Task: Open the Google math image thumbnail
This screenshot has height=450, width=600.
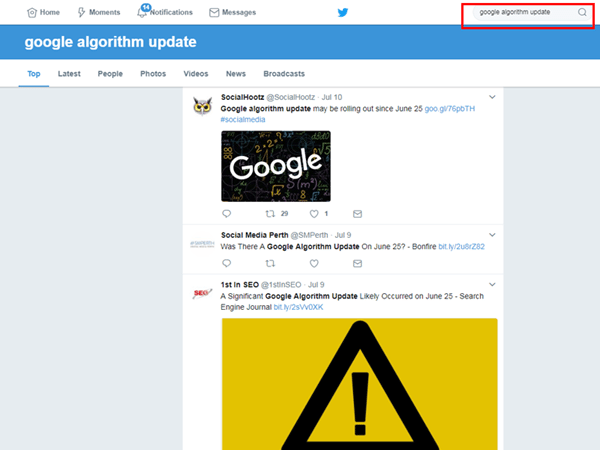Action: pyautogui.click(x=276, y=166)
